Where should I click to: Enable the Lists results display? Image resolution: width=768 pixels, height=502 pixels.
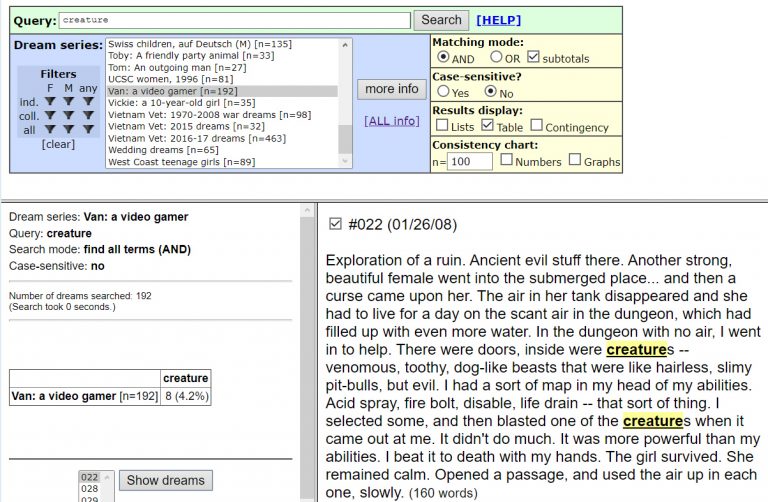point(442,126)
